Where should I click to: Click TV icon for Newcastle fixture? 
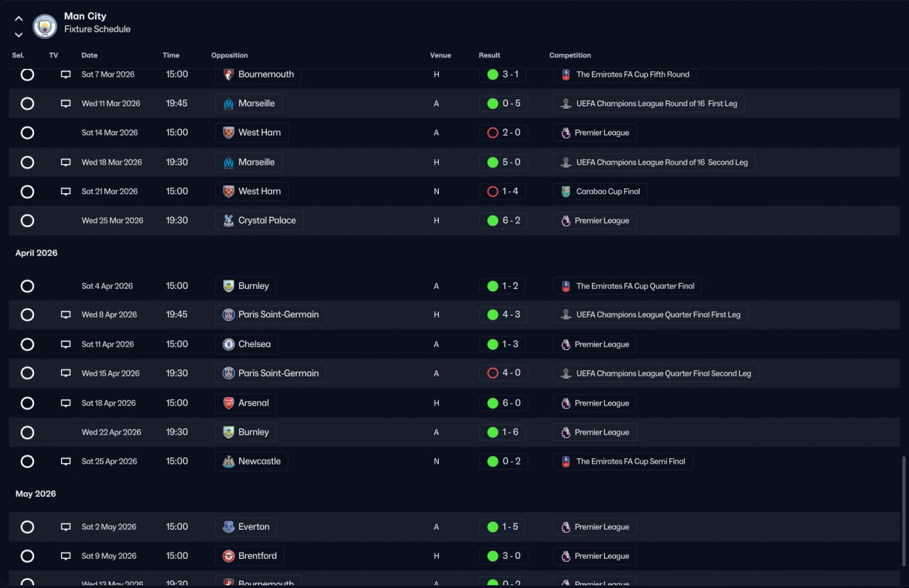point(65,462)
